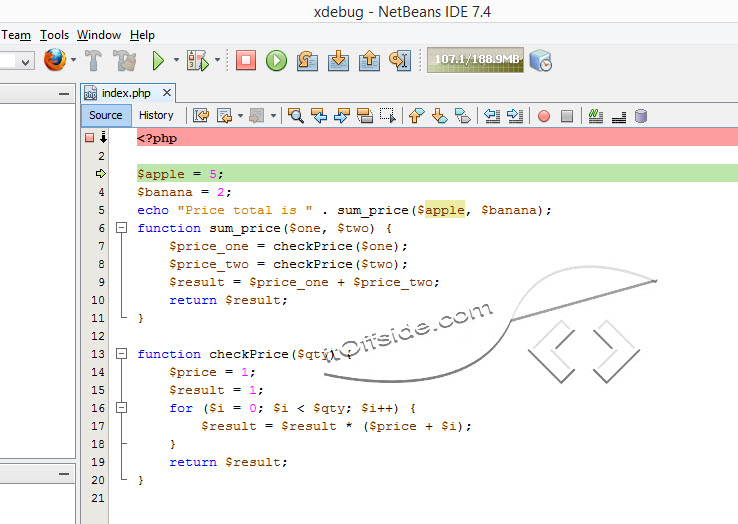The width and height of the screenshot is (738, 524).
Task: Open the Help menu
Action: point(142,35)
